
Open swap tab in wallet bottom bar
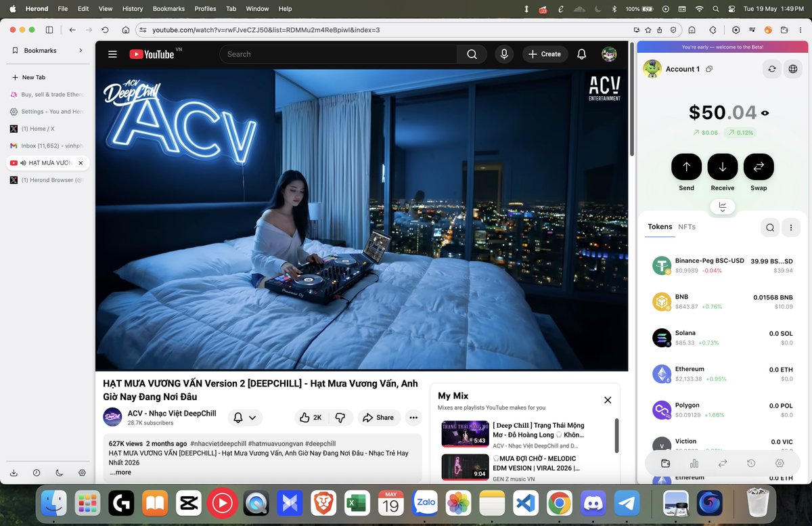pos(723,463)
